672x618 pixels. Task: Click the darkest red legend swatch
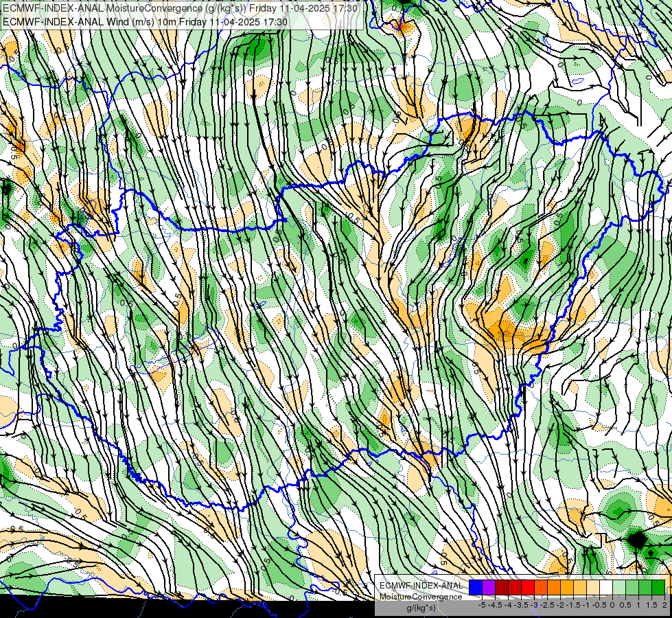(502, 588)
